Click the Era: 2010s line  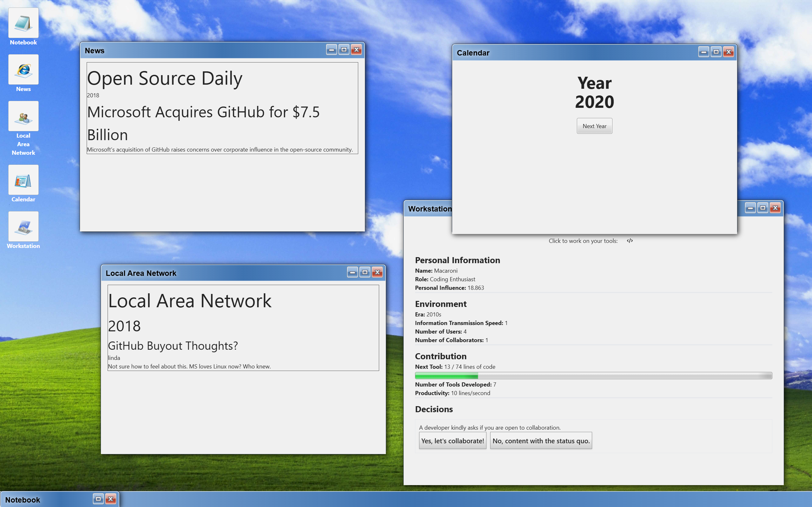(428, 314)
